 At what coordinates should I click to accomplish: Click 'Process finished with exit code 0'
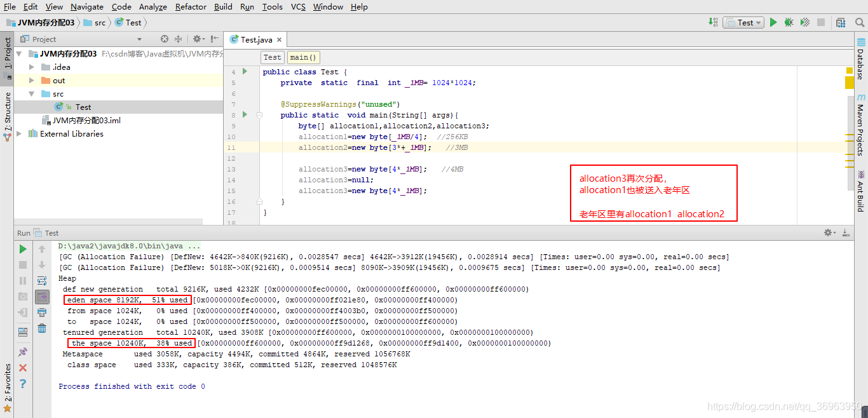[132, 386]
